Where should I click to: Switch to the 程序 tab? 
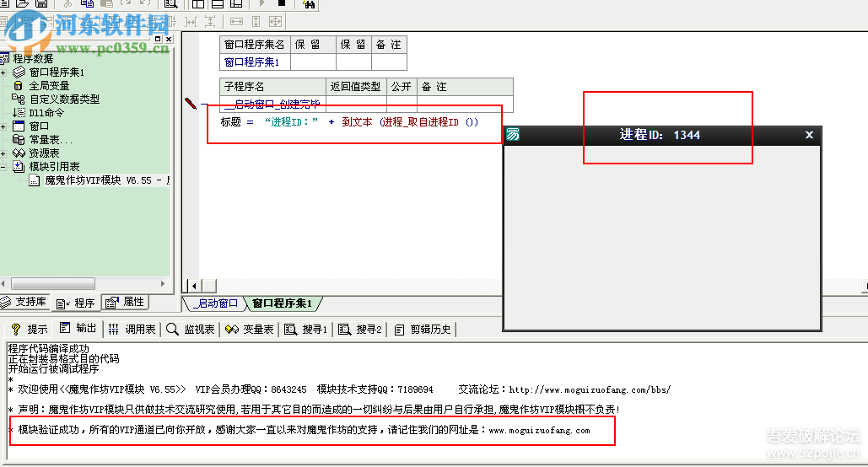[x=76, y=303]
